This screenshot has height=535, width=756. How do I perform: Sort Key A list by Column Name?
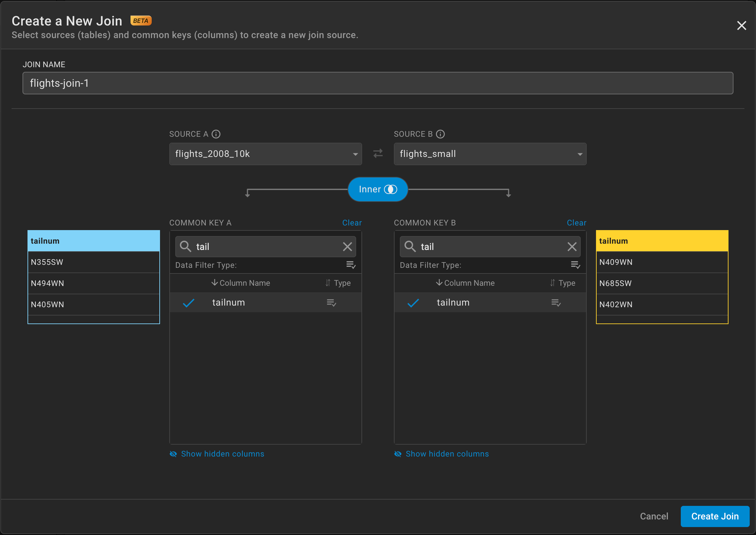point(241,283)
